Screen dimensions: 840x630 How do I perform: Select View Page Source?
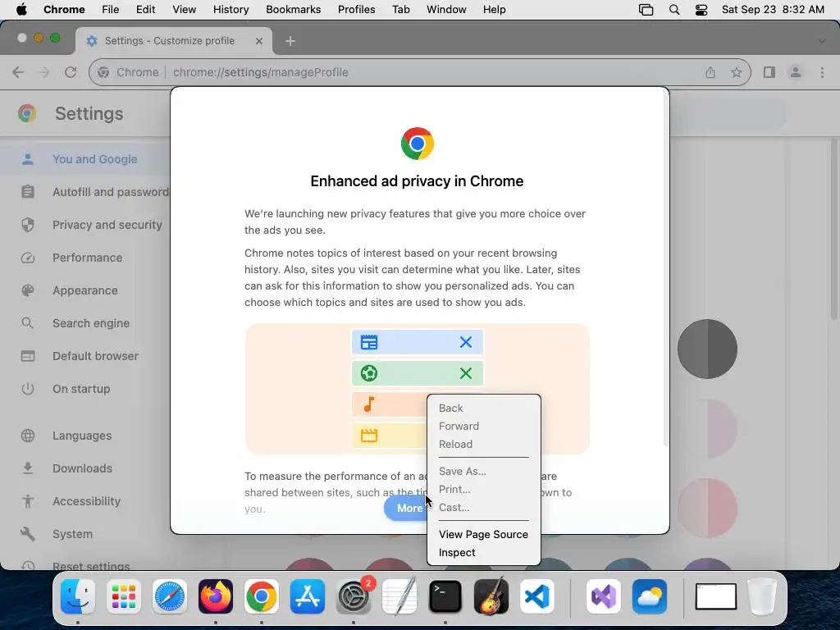click(x=483, y=535)
